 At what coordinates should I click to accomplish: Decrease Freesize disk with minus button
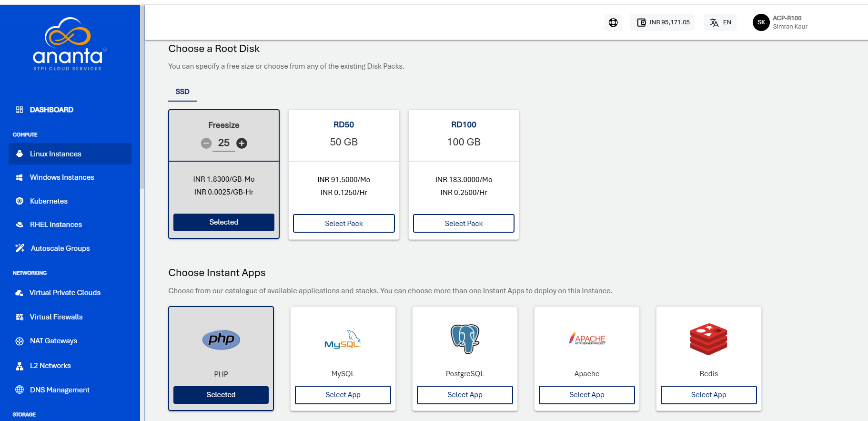click(206, 143)
